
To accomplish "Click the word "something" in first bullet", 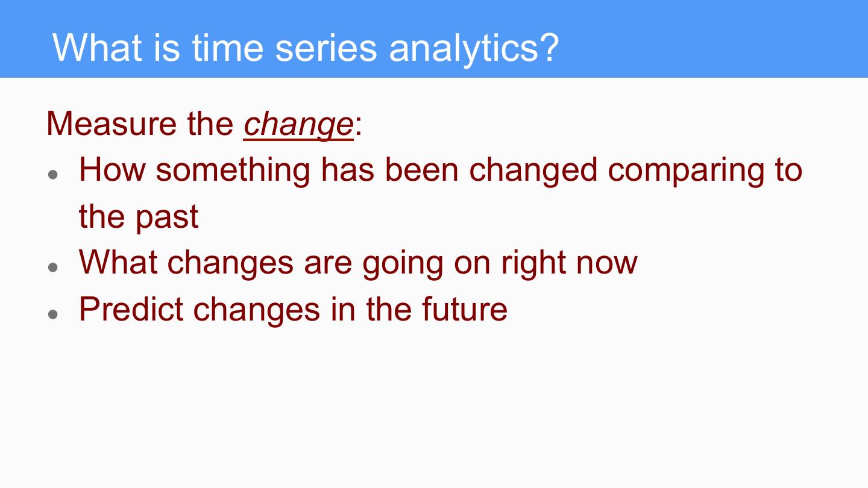I will pos(233,170).
